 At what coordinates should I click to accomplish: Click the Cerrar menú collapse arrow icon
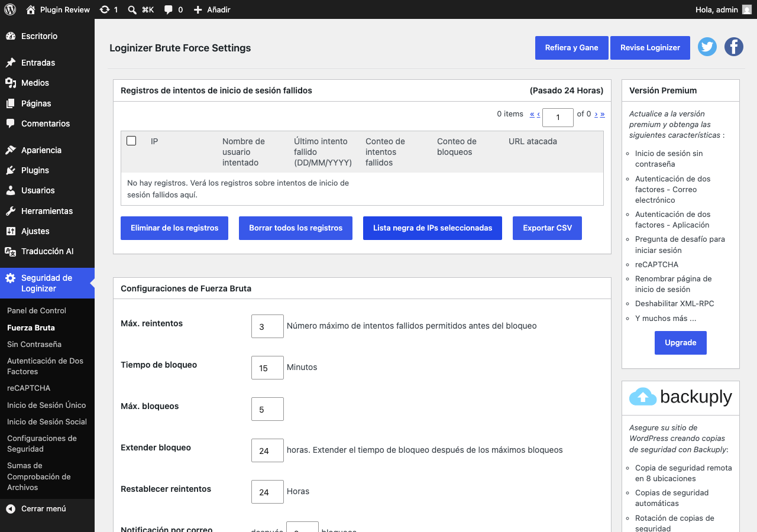tap(11, 508)
